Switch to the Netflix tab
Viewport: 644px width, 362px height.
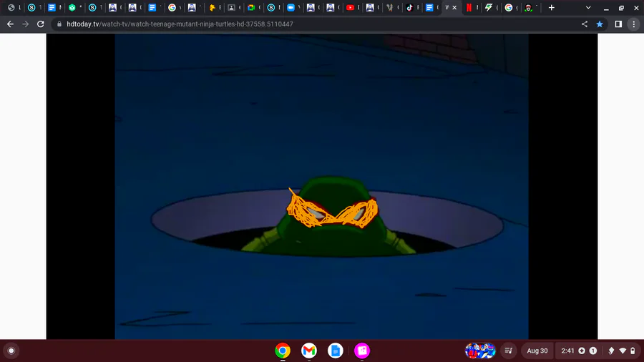[x=469, y=7]
